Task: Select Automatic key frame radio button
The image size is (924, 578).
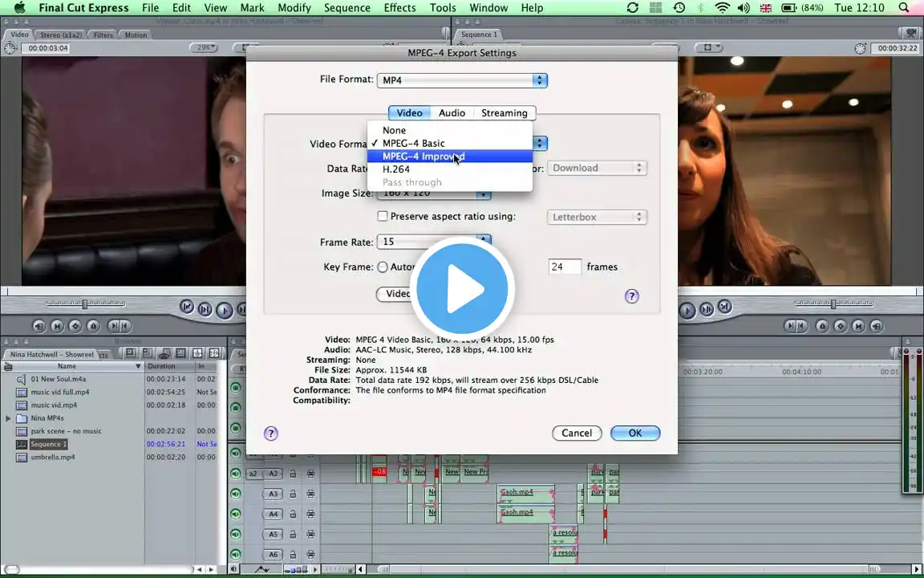Action: 383,267
